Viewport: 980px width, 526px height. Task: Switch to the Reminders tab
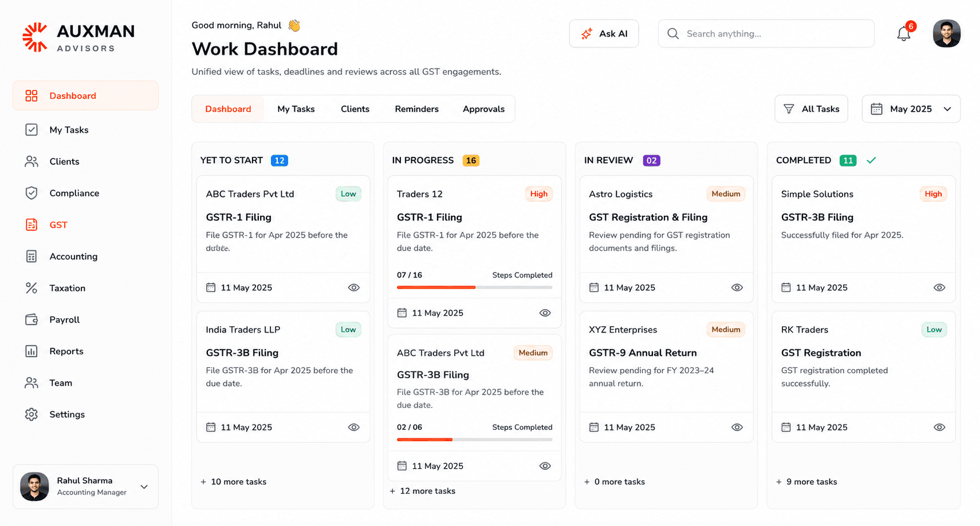click(x=416, y=109)
